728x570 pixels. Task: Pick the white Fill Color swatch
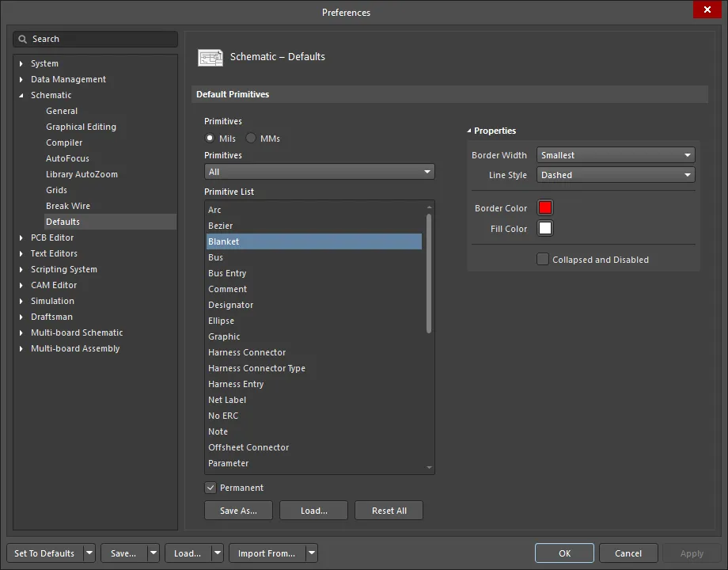coord(545,229)
